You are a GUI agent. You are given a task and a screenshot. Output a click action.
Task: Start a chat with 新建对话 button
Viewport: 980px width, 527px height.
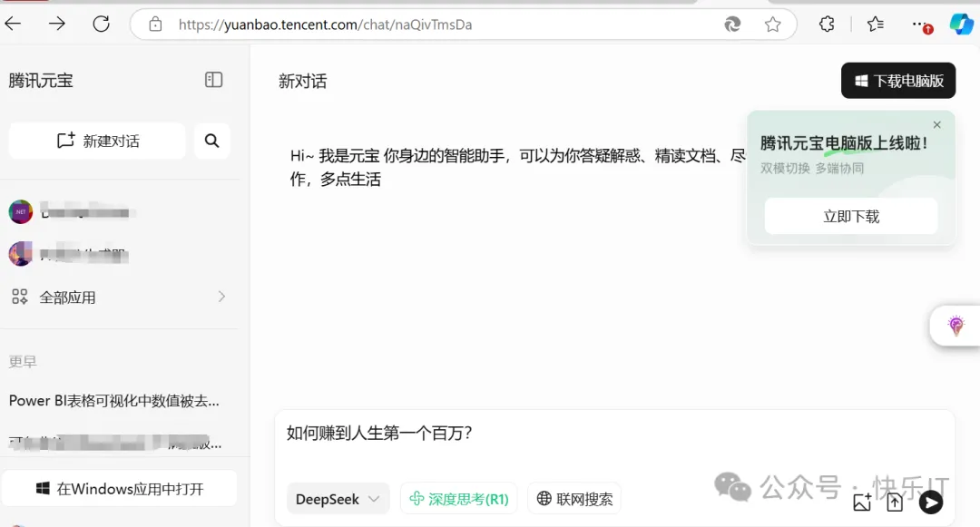pos(97,141)
